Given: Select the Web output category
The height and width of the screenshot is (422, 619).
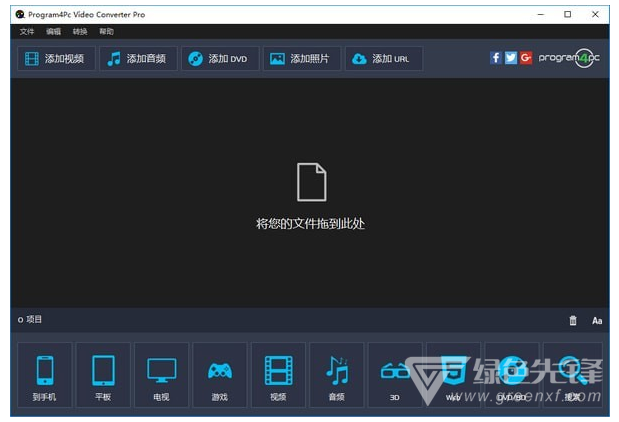Looking at the screenshot, I should coord(454,375).
